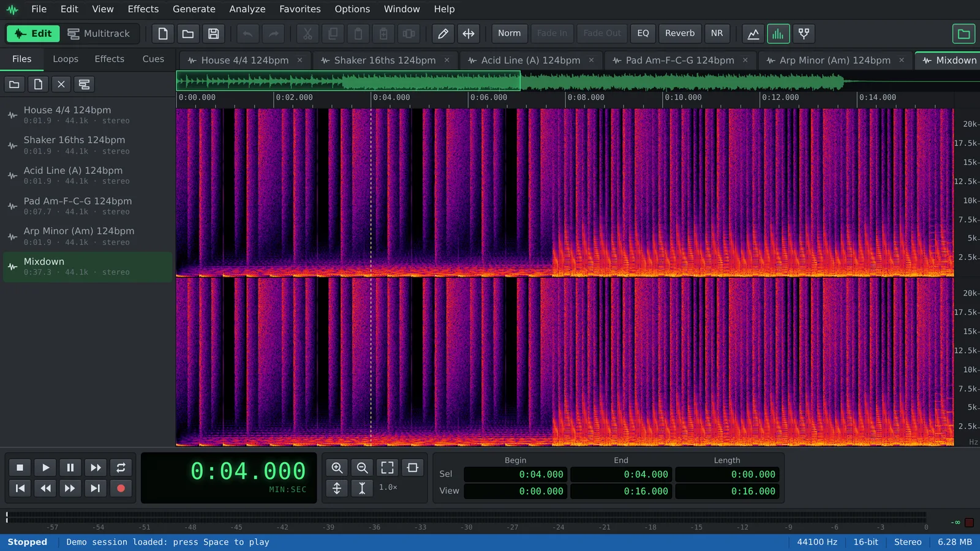This screenshot has height=551, width=980.
Task: Click the green folder icon at top right
Action: point(963,34)
